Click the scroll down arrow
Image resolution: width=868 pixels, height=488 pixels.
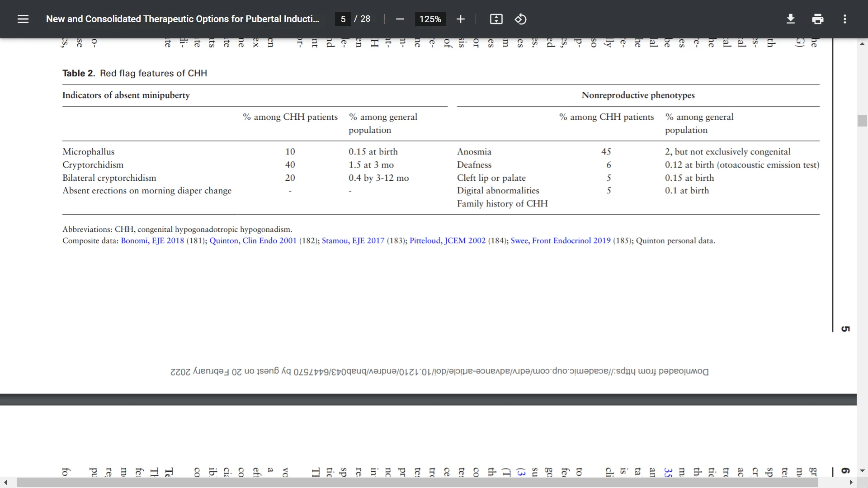tap(862, 470)
